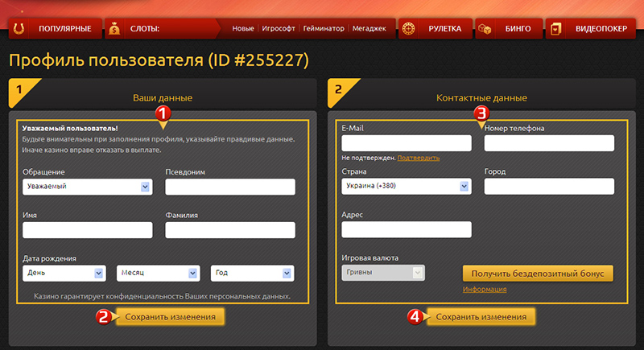This screenshot has height=350, width=644.
Task: Save changes under Контактные данные
Action: (481, 317)
